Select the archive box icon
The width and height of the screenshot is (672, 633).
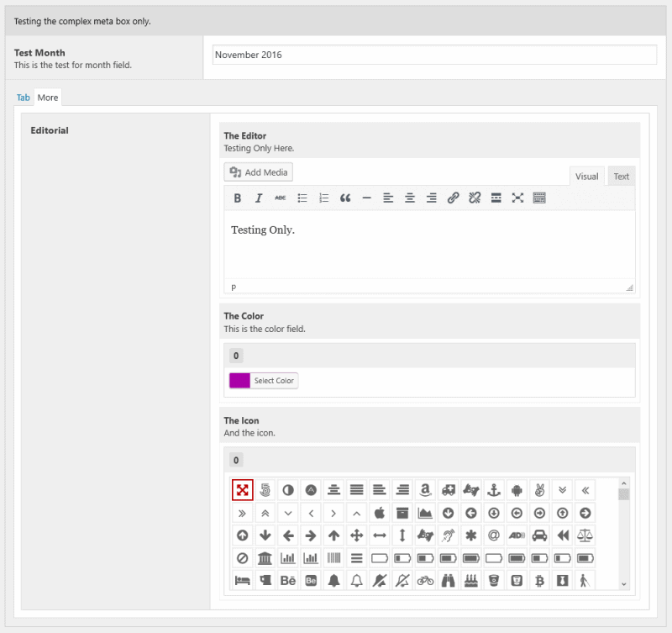(402, 513)
